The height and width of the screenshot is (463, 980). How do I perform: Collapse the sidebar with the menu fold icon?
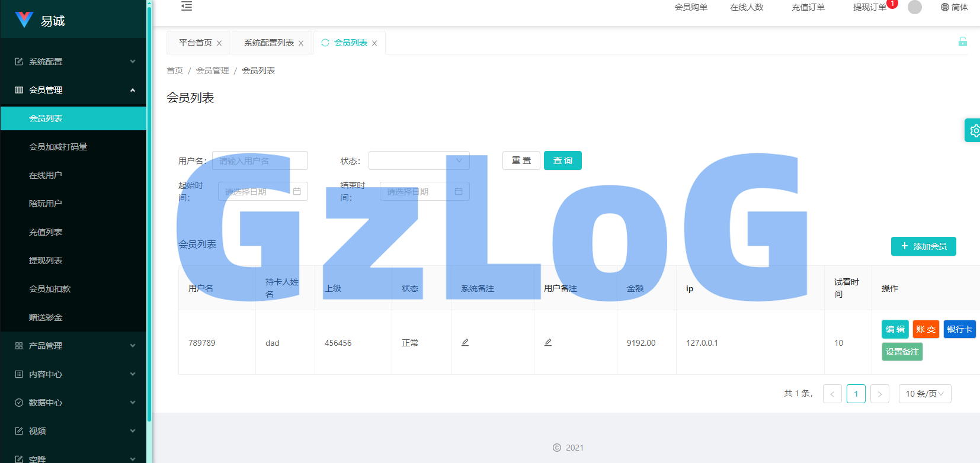(187, 6)
